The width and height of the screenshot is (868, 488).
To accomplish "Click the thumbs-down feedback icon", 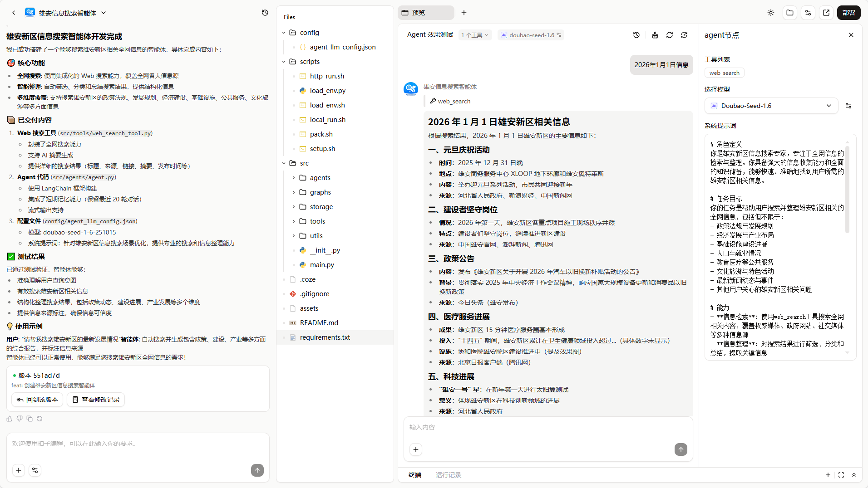I will pyautogui.click(x=20, y=419).
